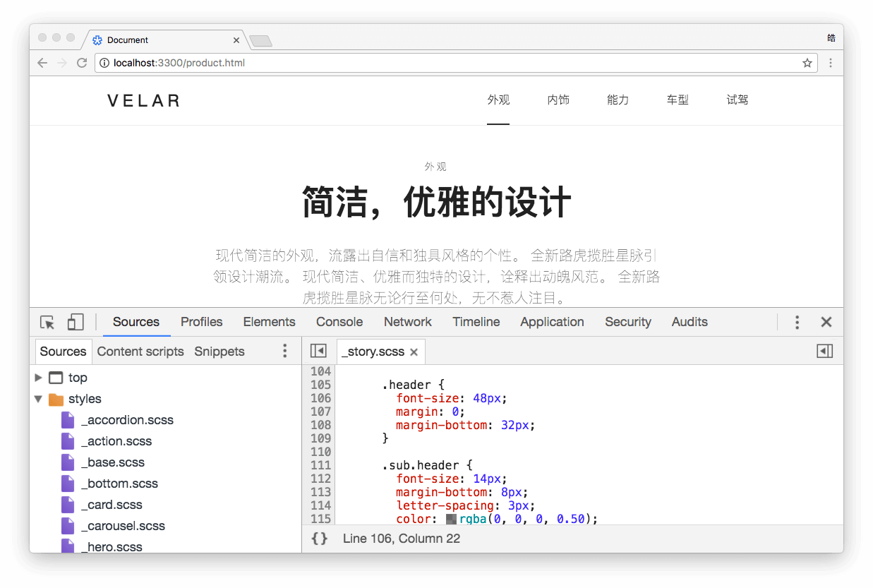Viewport: 873px width, 588px height.
Task: Close the Document browser tab
Action: pyautogui.click(x=236, y=40)
